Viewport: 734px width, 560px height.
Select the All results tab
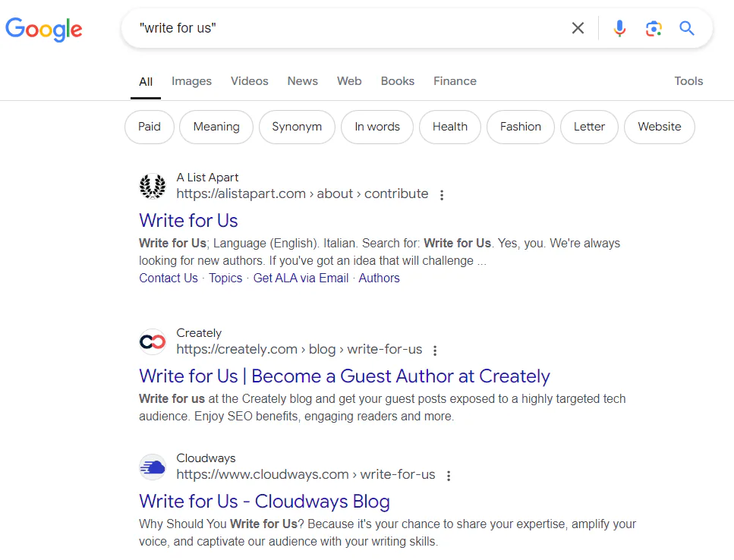[146, 81]
